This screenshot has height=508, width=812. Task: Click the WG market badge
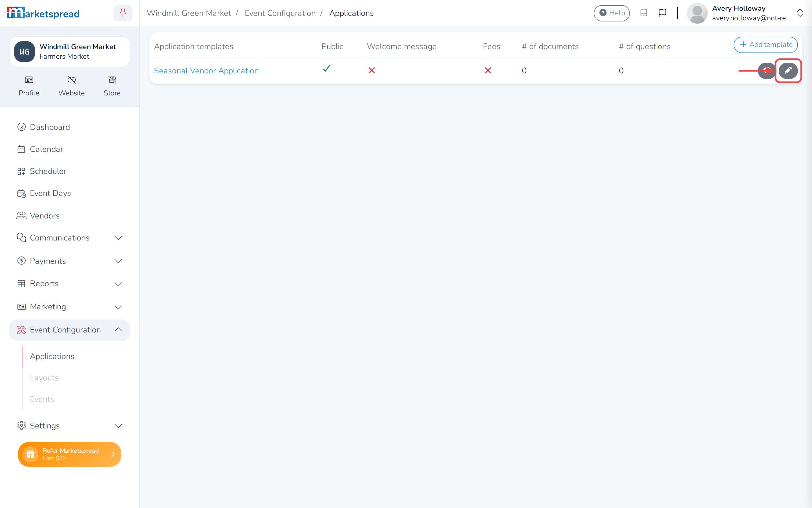(24, 52)
